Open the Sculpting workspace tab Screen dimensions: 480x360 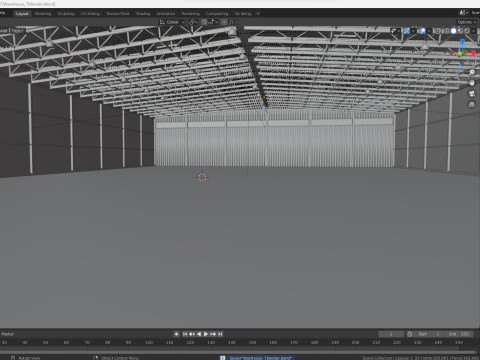(66, 14)
